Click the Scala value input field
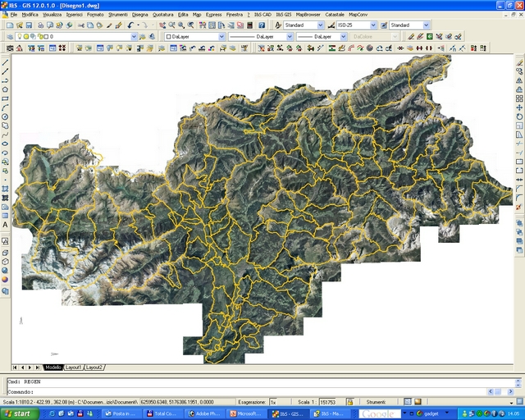Screen dimensions: 525x420 (x=330, y=403)
